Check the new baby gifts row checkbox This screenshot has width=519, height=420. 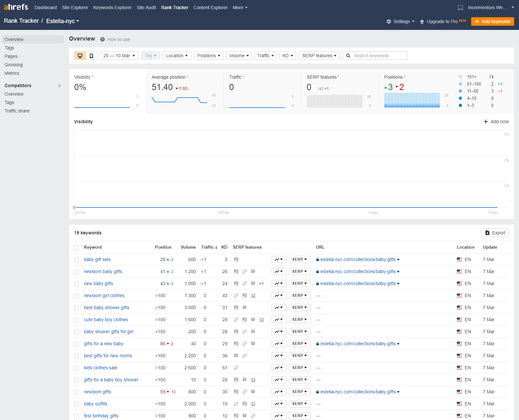[x=76, y=284]
